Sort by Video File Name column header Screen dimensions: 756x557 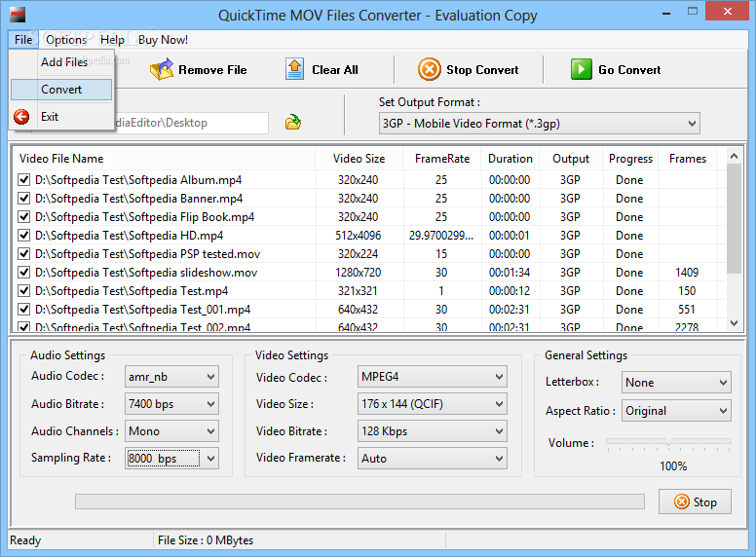click(x=164, y=159)
